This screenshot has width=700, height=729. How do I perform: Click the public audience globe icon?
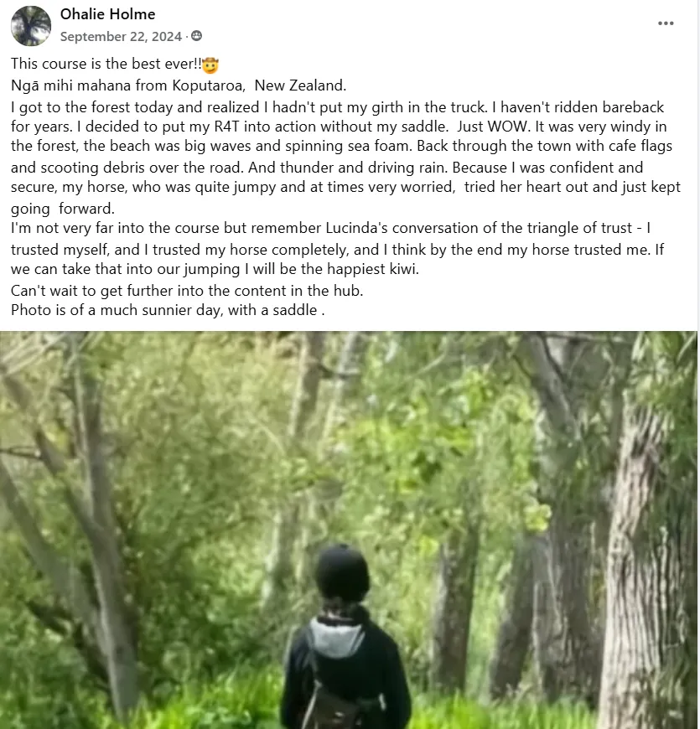(x=197, y=36)
